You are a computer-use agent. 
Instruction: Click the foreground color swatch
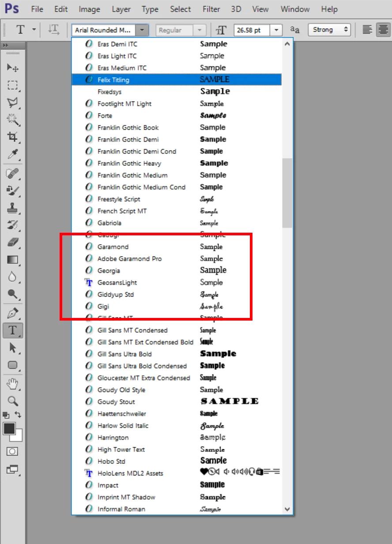9,428
